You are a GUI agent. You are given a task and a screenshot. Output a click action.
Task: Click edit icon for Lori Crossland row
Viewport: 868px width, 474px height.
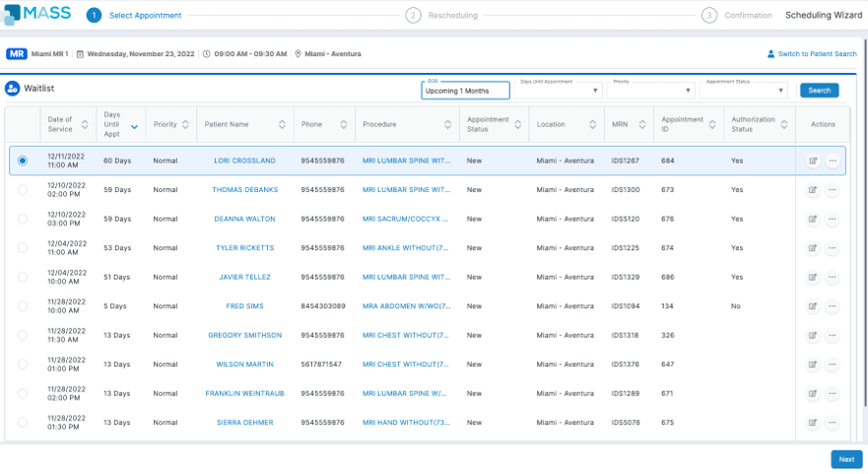tap(813, 161)
